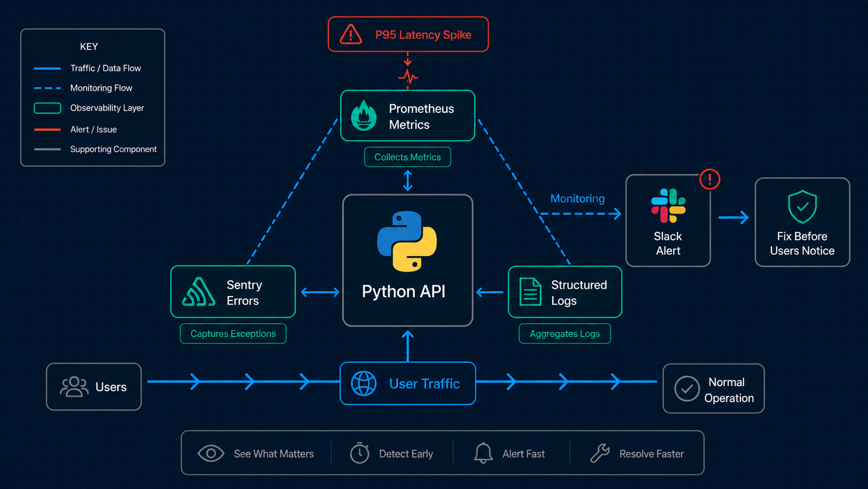Click the eye icon beside See What Matters
This screenshot has height=489, width=868.
pyautogui.click(x=211, y=454)
